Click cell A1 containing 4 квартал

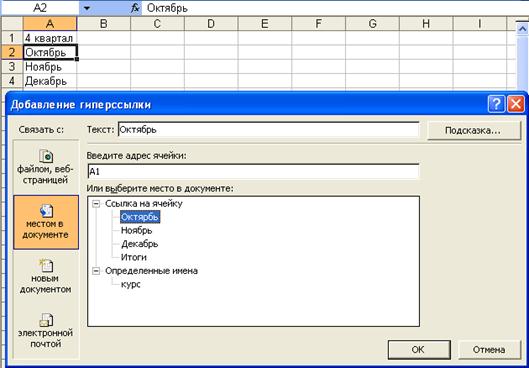[50, 38]
